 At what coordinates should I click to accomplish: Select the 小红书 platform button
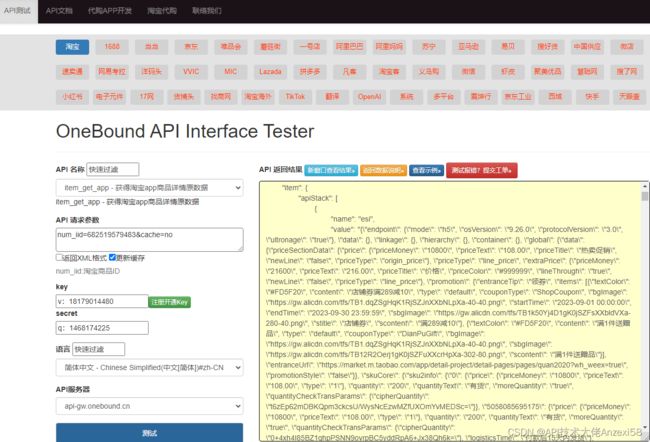point(72,97)
